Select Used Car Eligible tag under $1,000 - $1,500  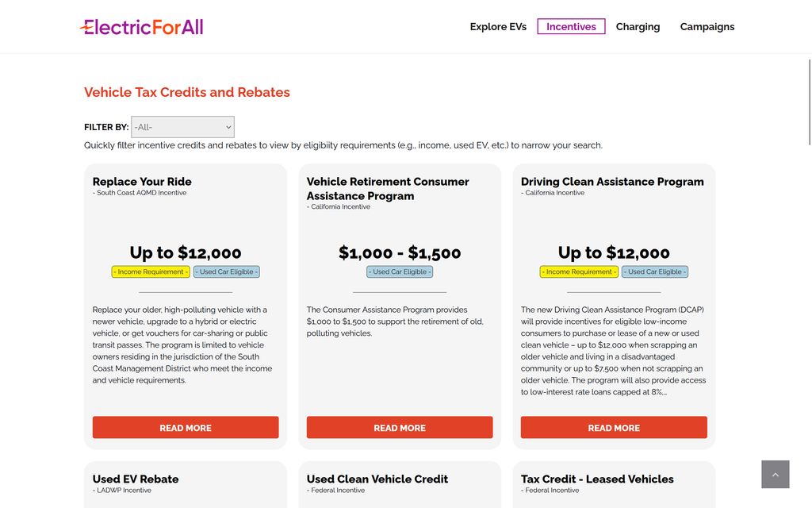click(400, 271)
